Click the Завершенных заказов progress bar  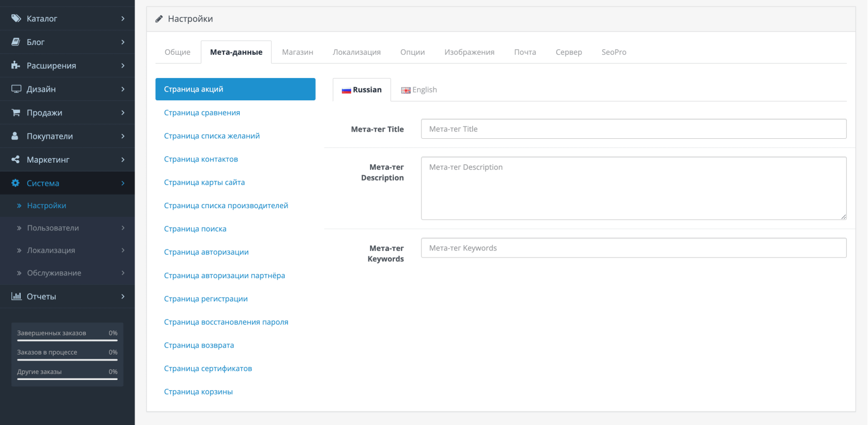[67, 340]
